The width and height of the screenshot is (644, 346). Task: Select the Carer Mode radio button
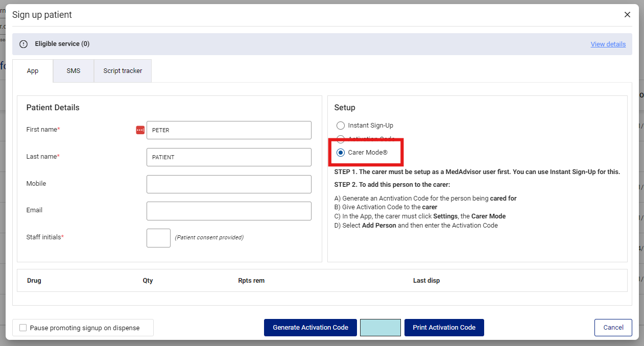341,153
